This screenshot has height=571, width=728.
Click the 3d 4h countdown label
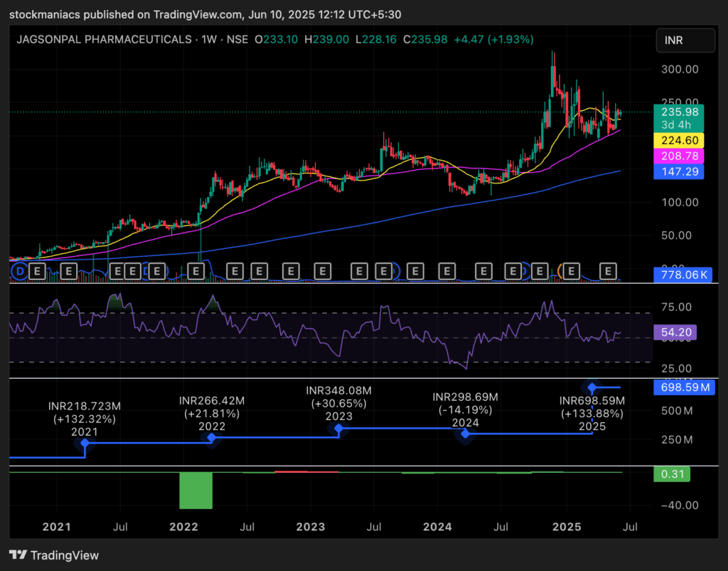(677, 125)
